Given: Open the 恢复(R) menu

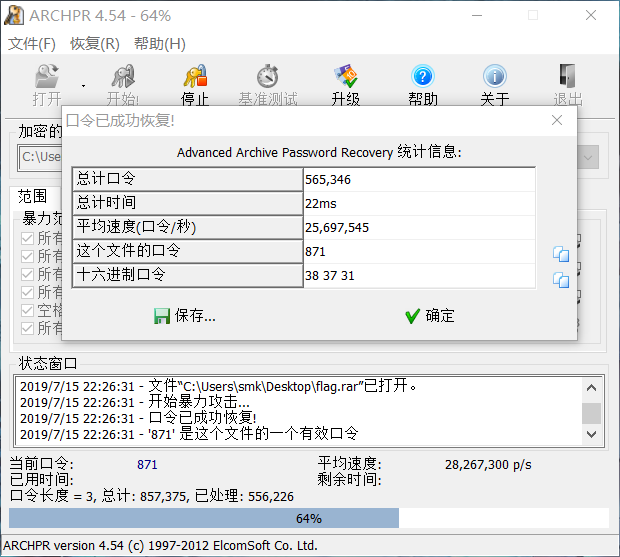Looking at the screenshot, I should [95, 43].
